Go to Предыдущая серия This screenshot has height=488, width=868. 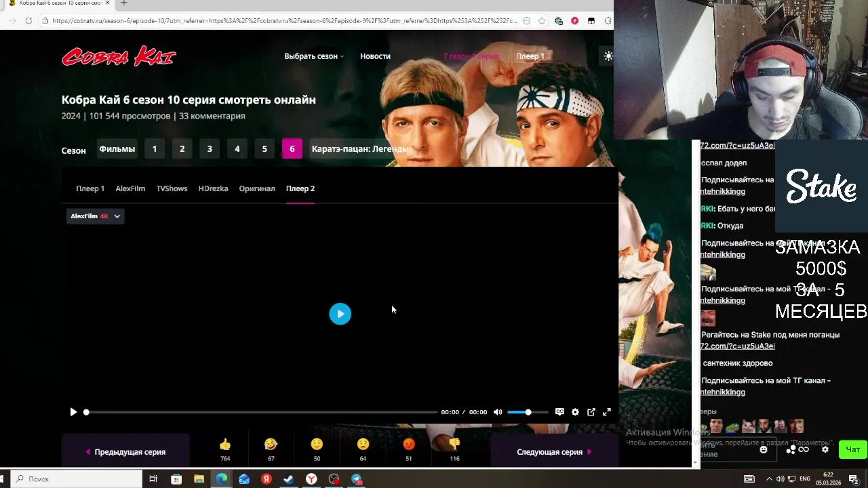(x=125, y=452)
